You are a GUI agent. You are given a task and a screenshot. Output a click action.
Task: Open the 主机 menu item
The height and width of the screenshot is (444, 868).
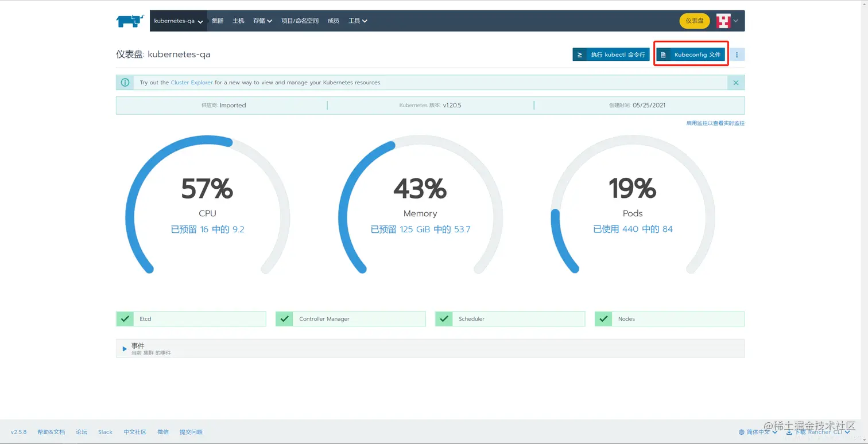[238, 21]
